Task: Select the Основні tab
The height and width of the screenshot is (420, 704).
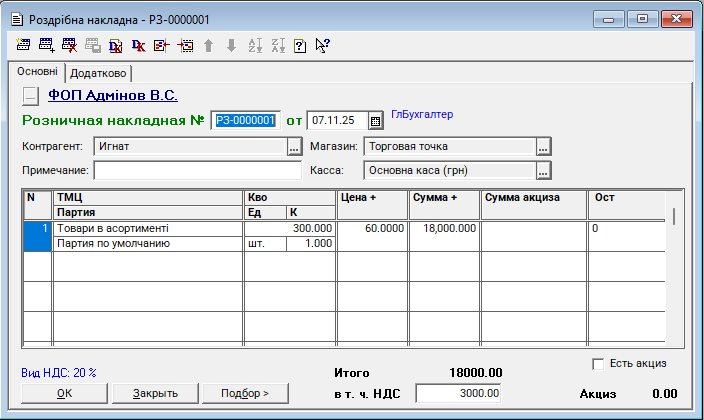Action: (37, 73)
